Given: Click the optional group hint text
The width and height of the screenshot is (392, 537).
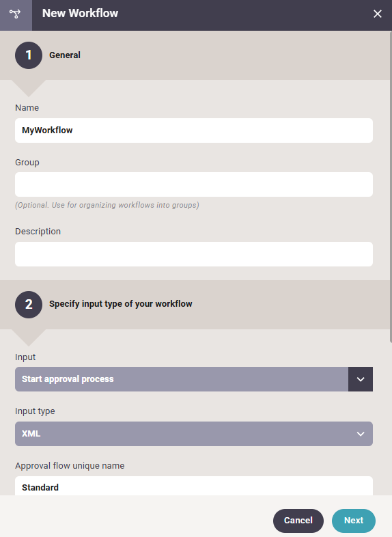Looking at the screenshot, I should (x=107, y=205).
